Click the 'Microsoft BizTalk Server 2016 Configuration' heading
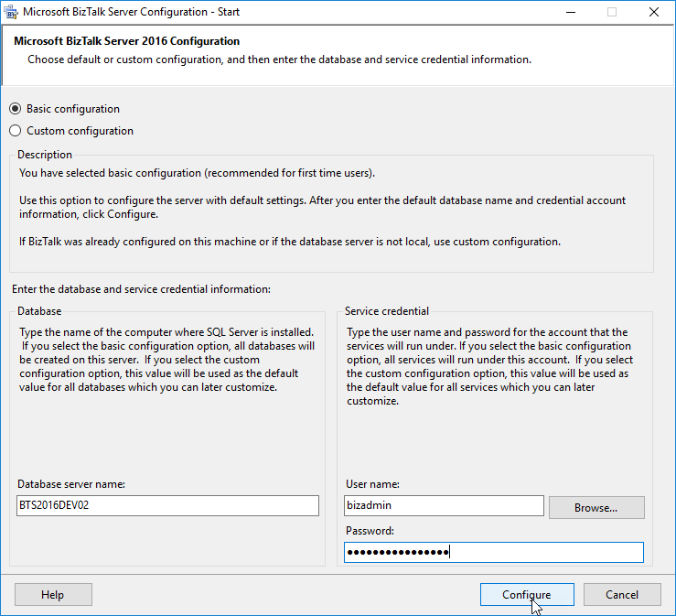676x616 pixels. [x=127, y=41]
